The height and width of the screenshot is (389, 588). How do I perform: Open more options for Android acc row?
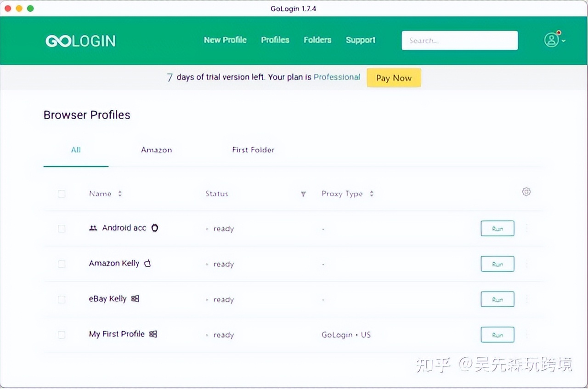click(527, 229)
